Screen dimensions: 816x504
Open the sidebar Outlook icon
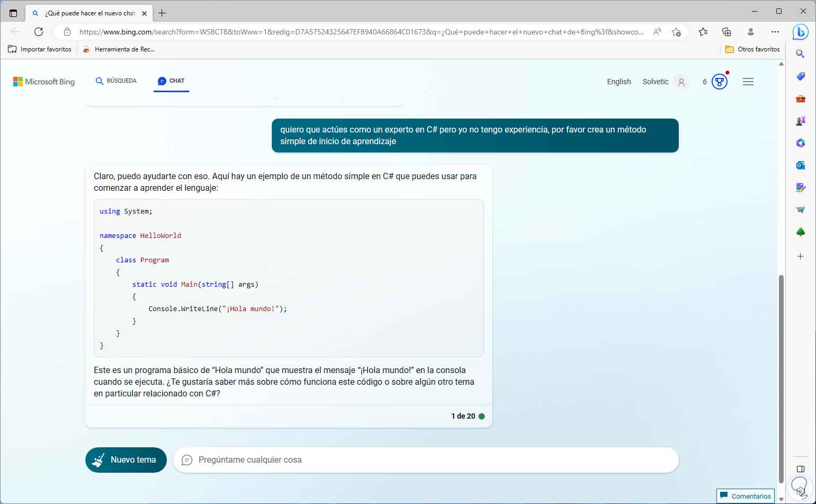(x=801, y=165)
